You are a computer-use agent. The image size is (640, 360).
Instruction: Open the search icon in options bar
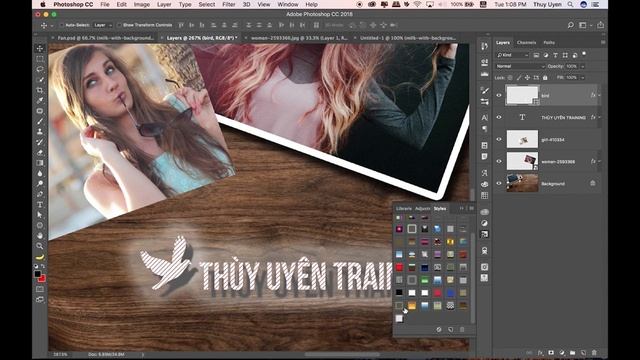570,25
